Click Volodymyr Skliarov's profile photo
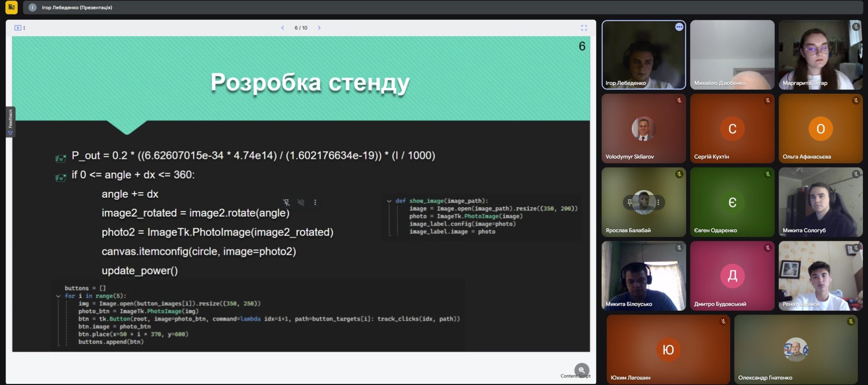The height and width of the screenshot is (385, 868). (x=643, y=128)
